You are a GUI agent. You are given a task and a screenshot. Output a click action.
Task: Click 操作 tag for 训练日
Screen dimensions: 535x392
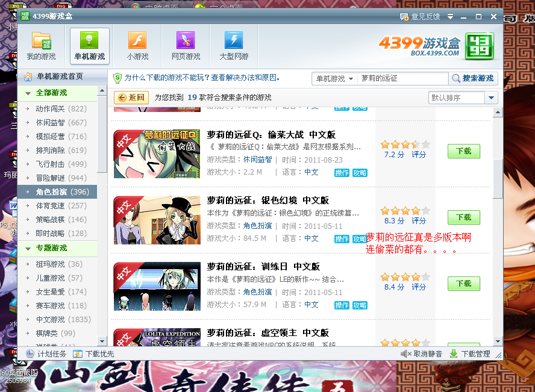tap(342, 305)
